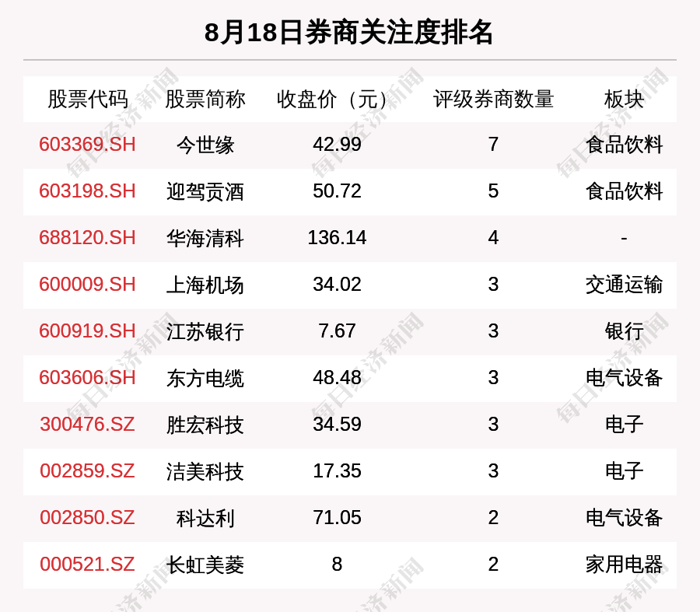Click stock name 迎驾贡酒
The height and width of the screenshot is (612, 700).
tap(205, 191)
